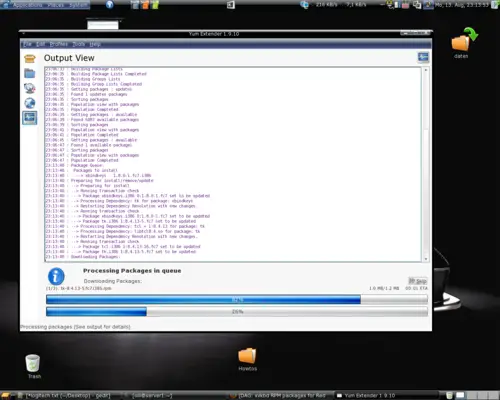The image size is (500, 400).
Task: Click the network monitor icon beside traffic speeds
Action: coord(304,5)
